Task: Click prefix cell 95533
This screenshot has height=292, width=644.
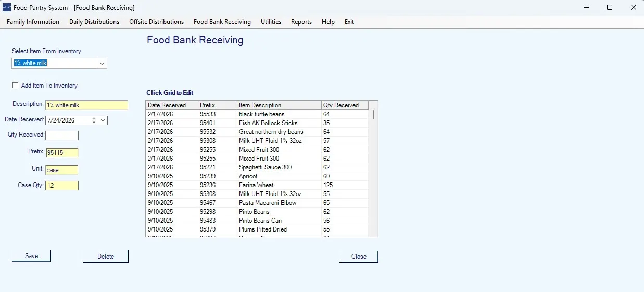Action: 218,114
